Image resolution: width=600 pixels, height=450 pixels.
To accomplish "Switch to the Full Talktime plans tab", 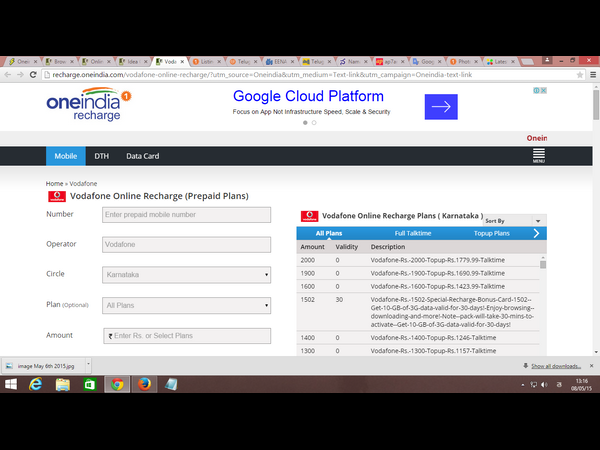I will [x=412, y=233].
